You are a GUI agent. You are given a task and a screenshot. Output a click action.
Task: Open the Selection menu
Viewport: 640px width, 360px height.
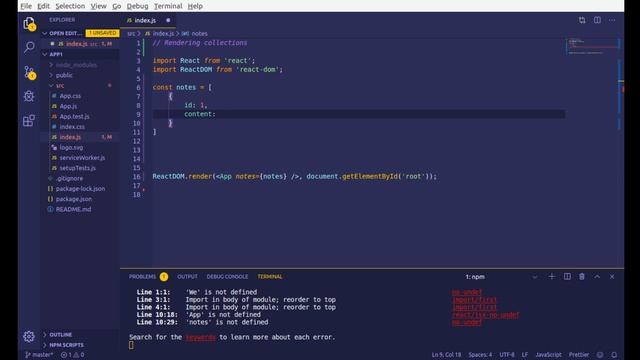click(x=70, y=6)
